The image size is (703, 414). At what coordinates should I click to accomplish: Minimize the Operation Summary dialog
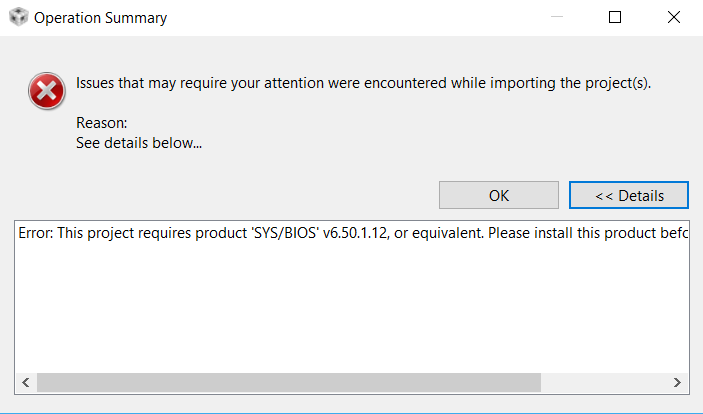coord(559,18)
